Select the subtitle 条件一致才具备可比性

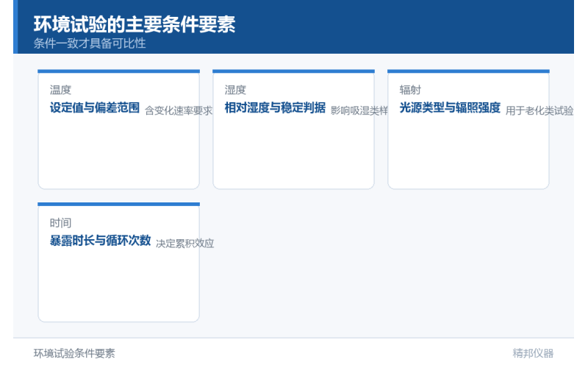pos(90,43)
